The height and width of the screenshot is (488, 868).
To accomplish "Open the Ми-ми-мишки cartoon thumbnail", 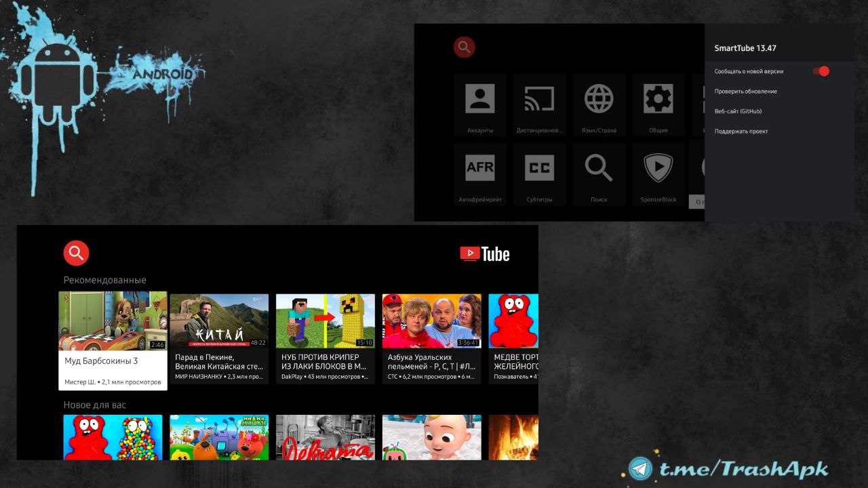I will coord(219,437).
